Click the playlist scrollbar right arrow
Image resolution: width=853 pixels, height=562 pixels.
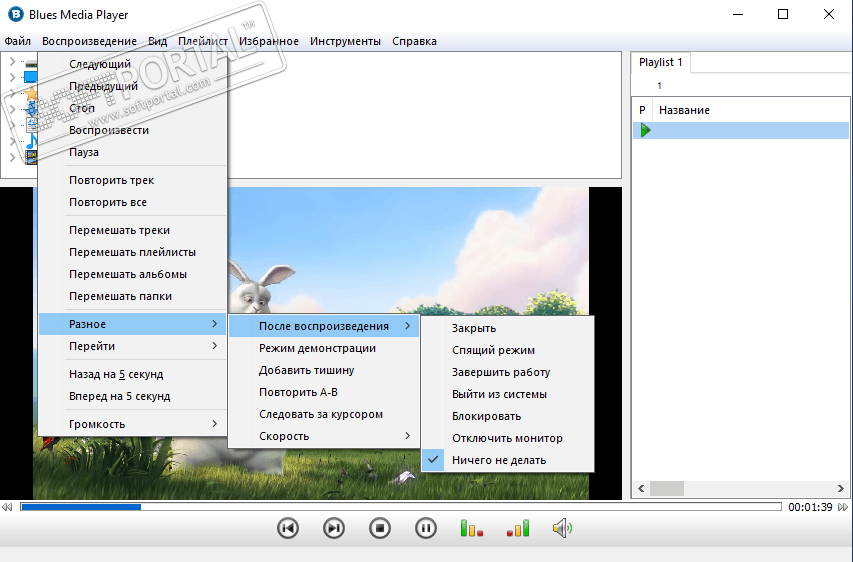point(840,488)
